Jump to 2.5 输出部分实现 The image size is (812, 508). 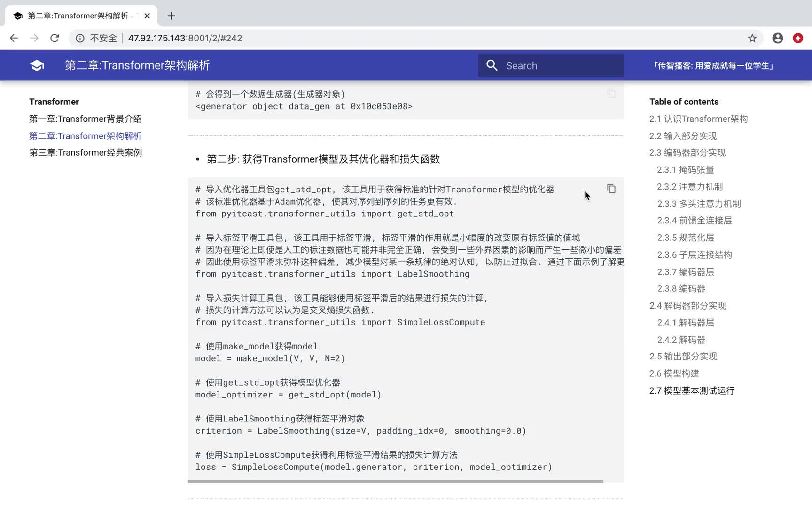point(683,357)
